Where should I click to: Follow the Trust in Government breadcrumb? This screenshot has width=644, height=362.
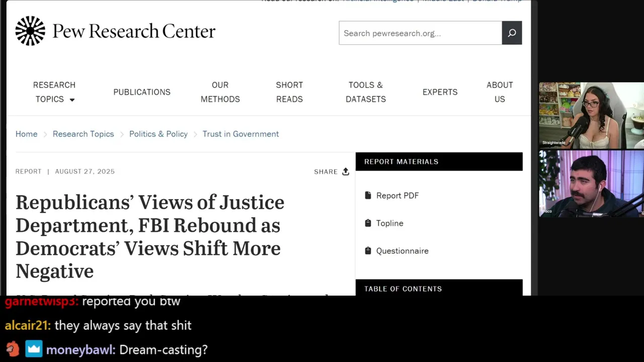click(240, 134)
